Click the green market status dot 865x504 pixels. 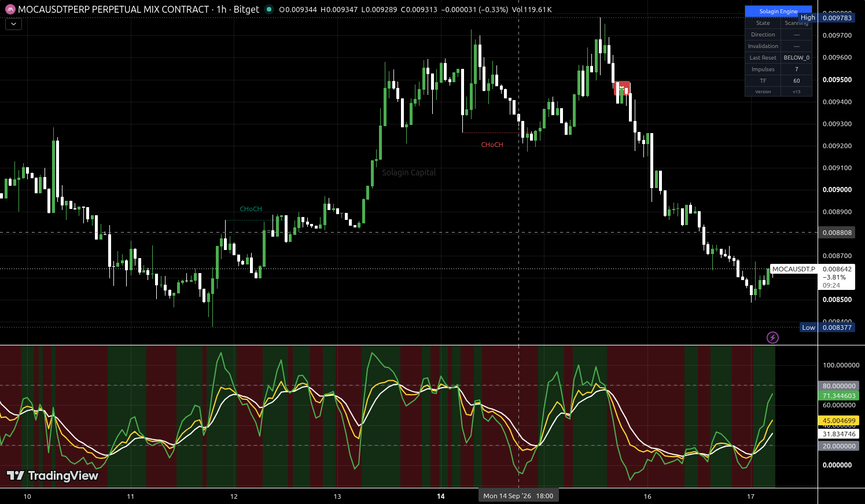pyautogui.click(x=269, y=9)
